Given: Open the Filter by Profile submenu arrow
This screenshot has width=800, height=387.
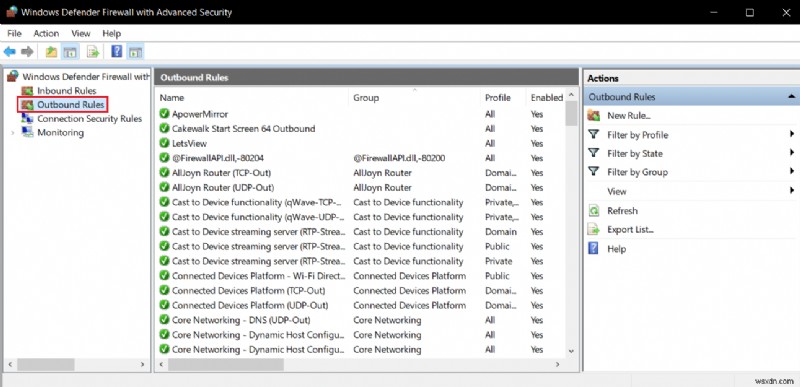Looking at the screenshot, I should point(792,134).
